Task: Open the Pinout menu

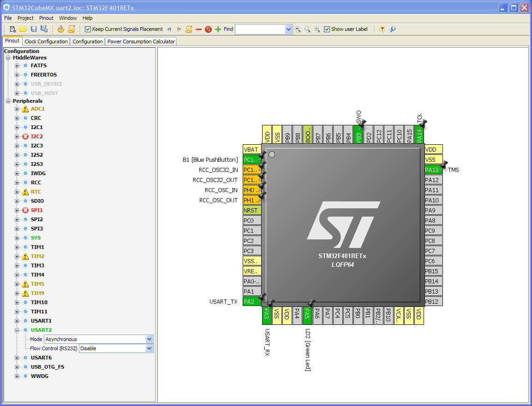Action: pos(46,18)
